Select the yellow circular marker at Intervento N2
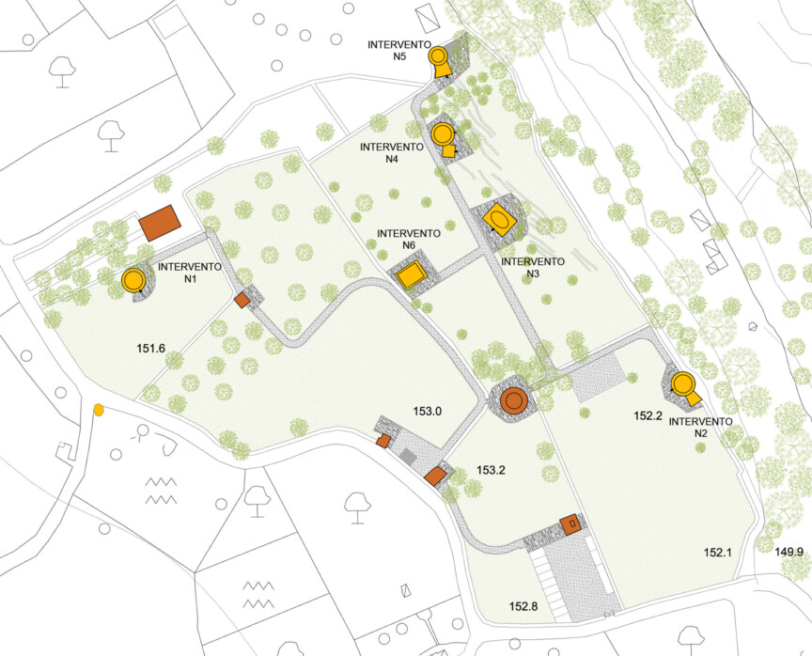This screenshot has height=656, width=812. click(x=682, y=384)
